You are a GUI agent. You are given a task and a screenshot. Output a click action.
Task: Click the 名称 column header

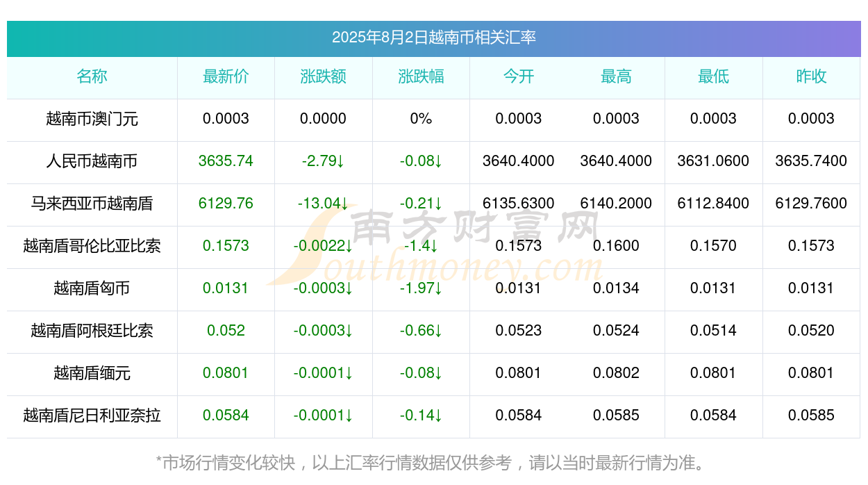point(92,76)
